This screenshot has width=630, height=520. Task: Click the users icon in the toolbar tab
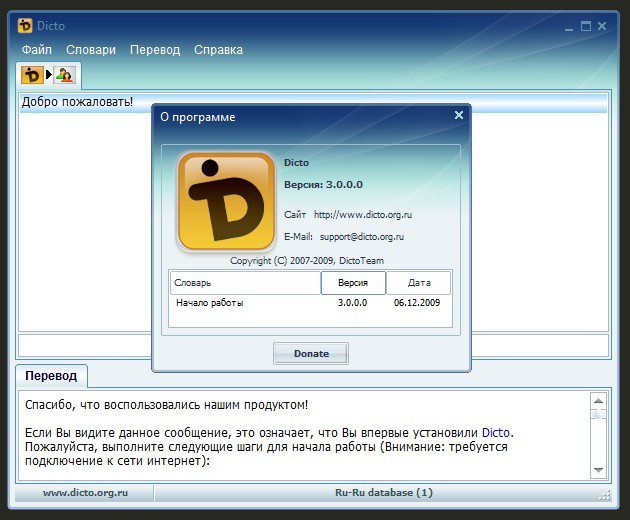click(64, 75)
